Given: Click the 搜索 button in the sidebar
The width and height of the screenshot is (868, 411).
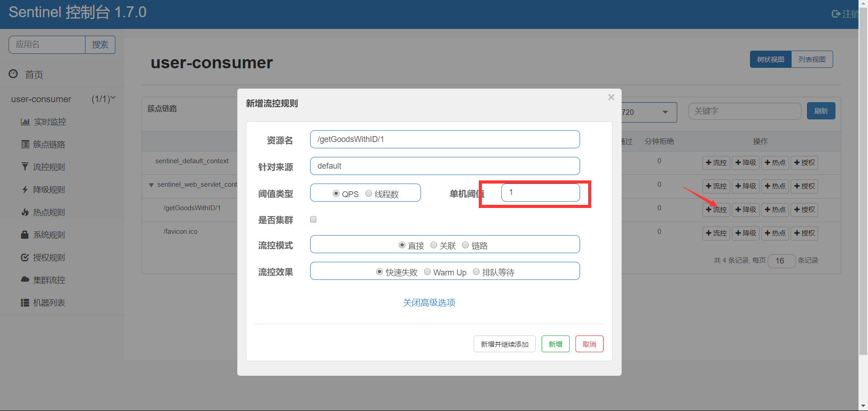Looking at the screenshot, I should [100, 45].
